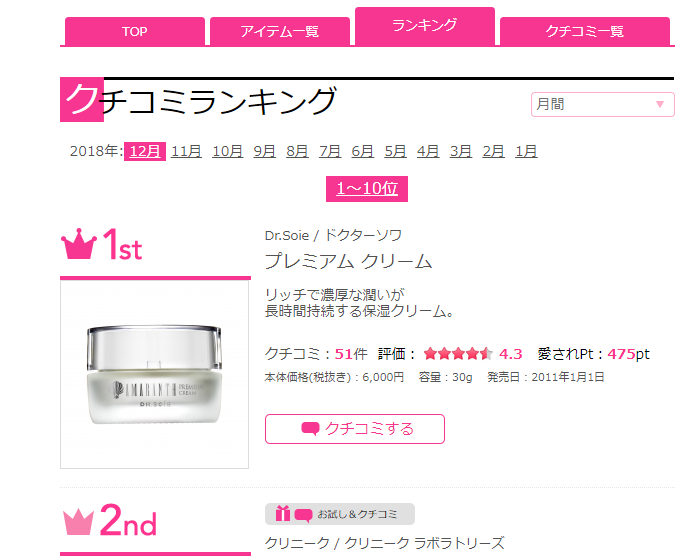This screenshot has height=556, width=692.
Task: Choose the 1月 month link
Action: (x=526, y=151)
